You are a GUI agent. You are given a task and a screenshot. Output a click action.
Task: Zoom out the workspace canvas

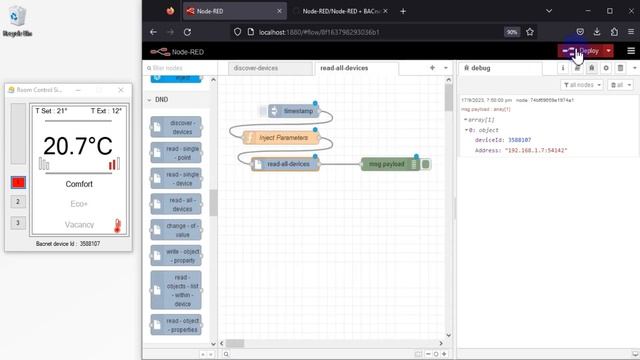428,354
